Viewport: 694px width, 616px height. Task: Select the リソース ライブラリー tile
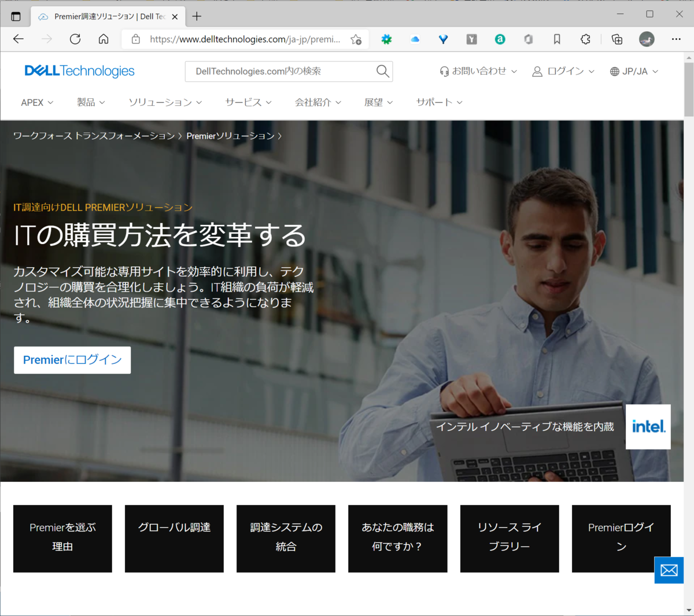(x=510, y=538)
